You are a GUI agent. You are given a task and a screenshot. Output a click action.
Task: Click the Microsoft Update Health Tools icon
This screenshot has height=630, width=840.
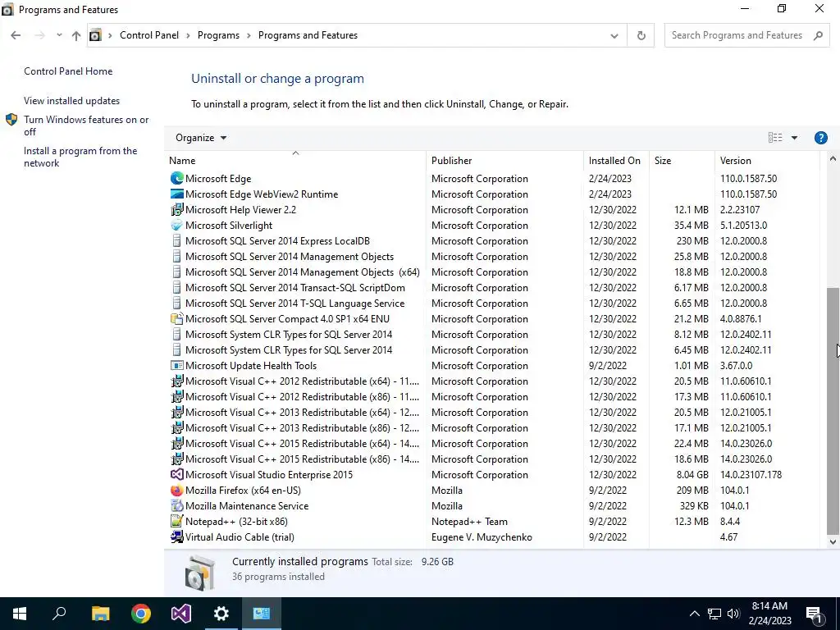177,365
